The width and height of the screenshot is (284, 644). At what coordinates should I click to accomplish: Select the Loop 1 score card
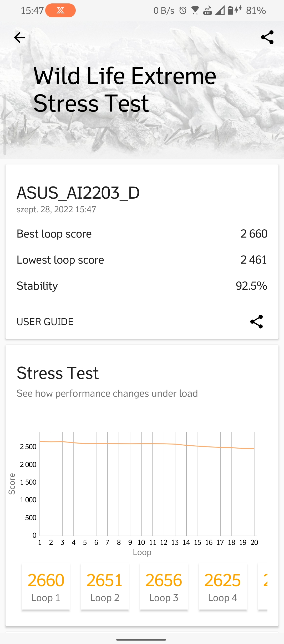click(46, 586)
